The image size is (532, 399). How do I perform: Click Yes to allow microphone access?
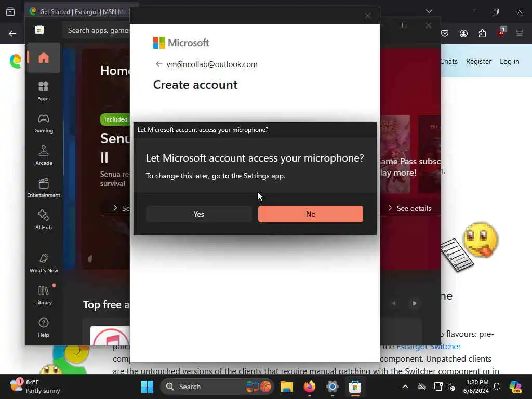click(x=199, y=214)
